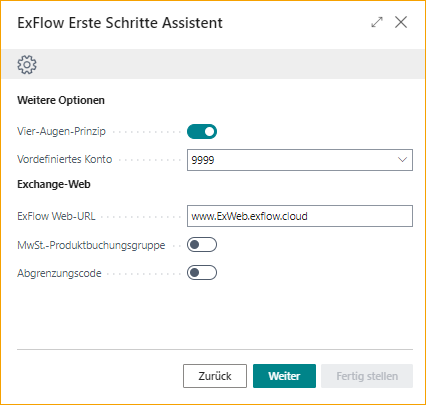Viewport: 426px width, 405px height.
Task: Expand the dialog with the arrows icon
Action: click(x=377, y=22)
